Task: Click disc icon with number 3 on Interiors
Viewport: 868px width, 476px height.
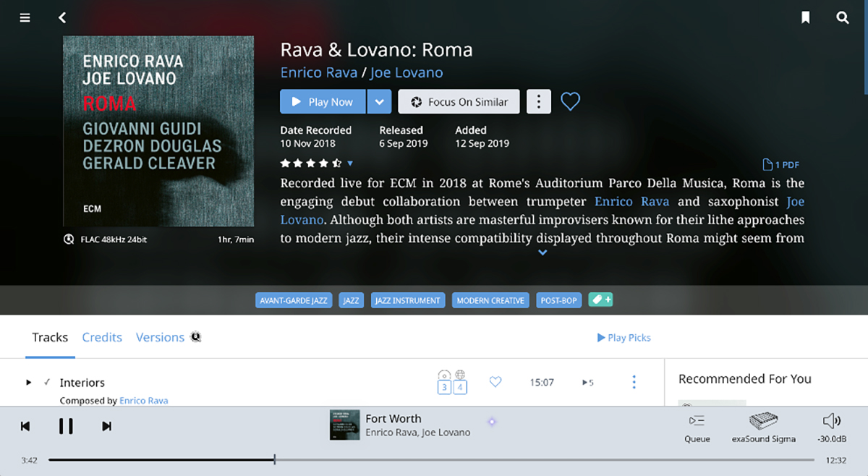Action: coord(445,383)
